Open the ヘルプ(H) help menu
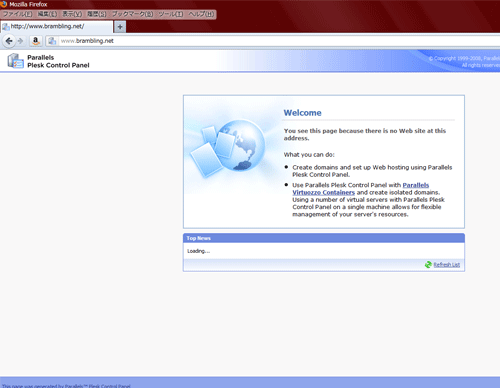500x388 pixels. 201,14
